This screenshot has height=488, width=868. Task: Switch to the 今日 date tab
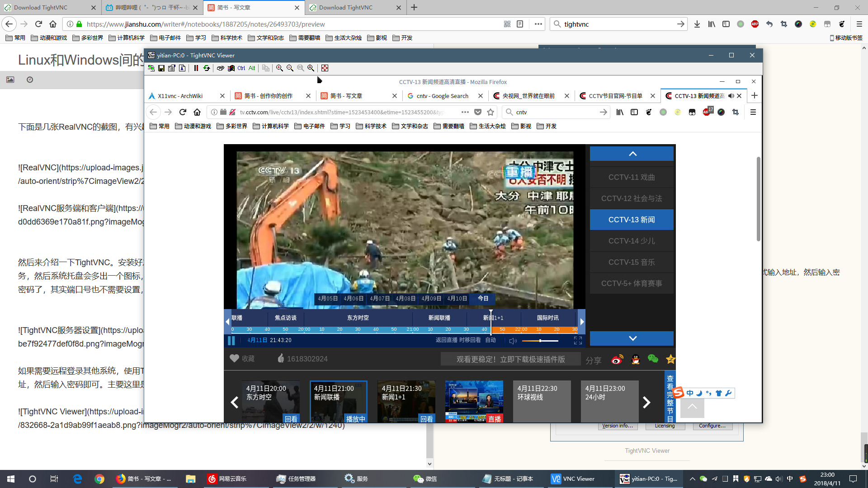coord(482,298)
